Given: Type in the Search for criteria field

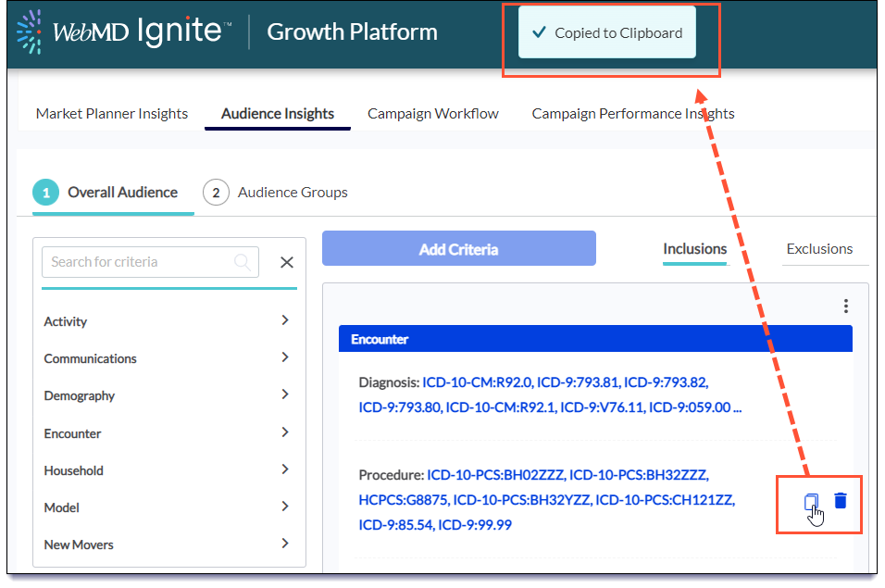Looking at the screenshot, I should pyautogui.click(x=139, y=262).
